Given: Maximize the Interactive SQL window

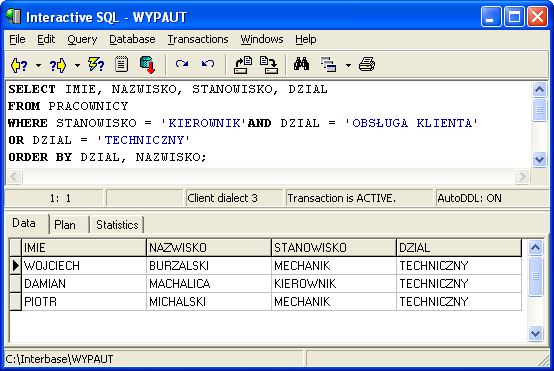Looking at the screenshot, I should (514, 17).
